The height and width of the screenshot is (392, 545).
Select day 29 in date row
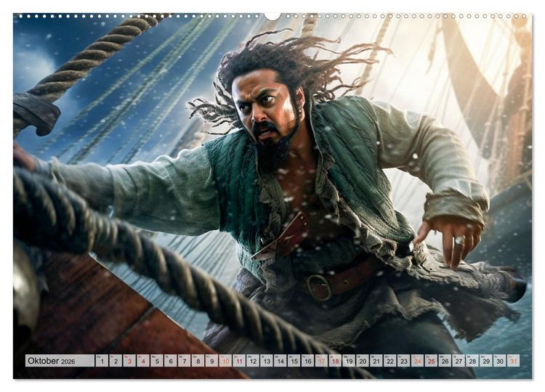(486, 361)
